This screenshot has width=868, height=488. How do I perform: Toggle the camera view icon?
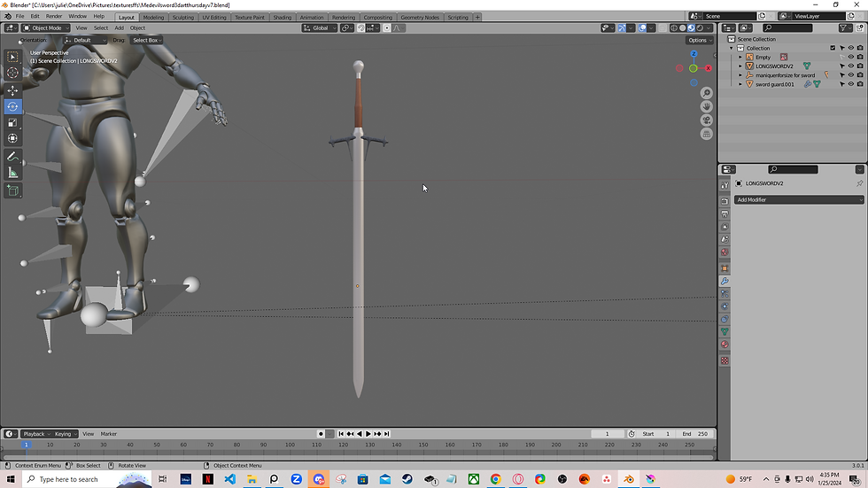(707, 120)
